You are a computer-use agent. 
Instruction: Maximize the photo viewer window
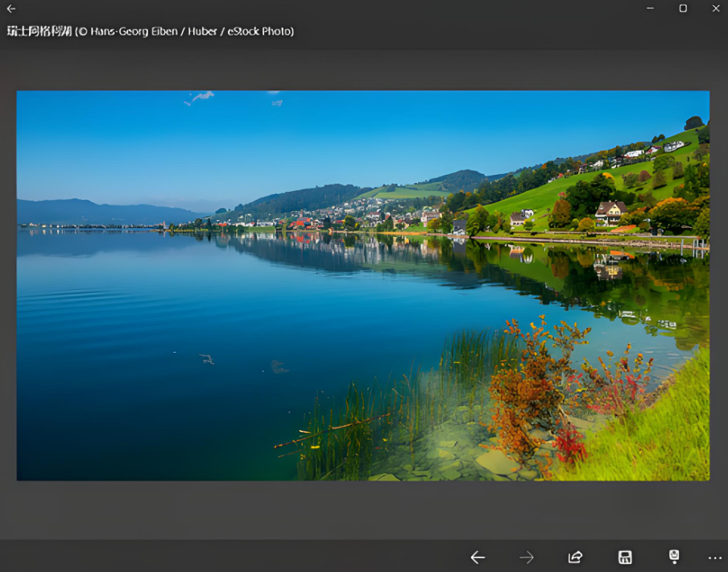tap(683, 8)
